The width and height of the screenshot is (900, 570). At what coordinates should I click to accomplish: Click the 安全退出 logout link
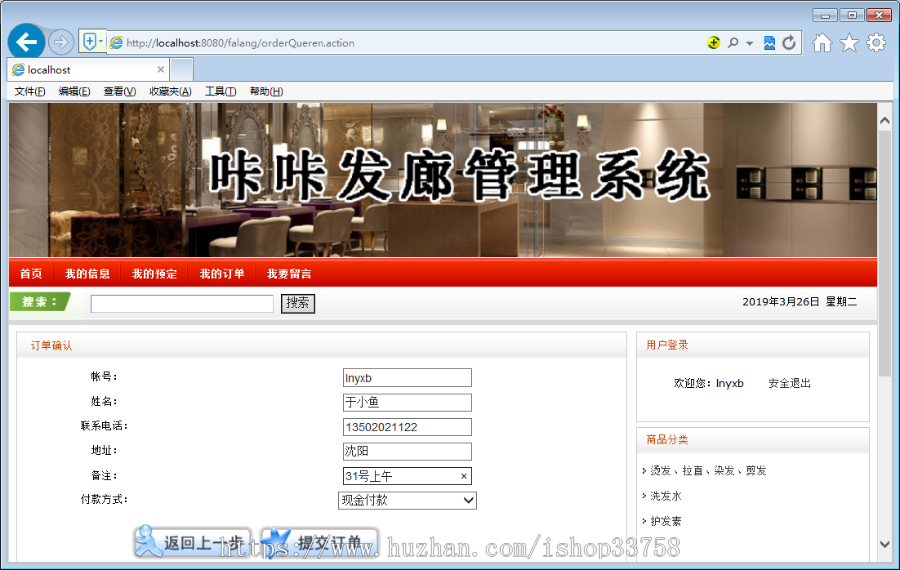tap(789, 383)
